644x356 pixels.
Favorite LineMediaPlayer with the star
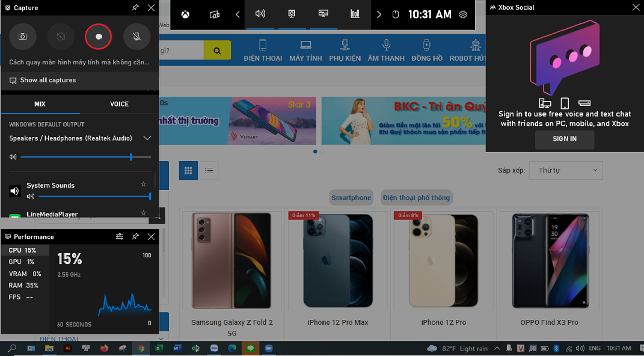tap(143, 213)
